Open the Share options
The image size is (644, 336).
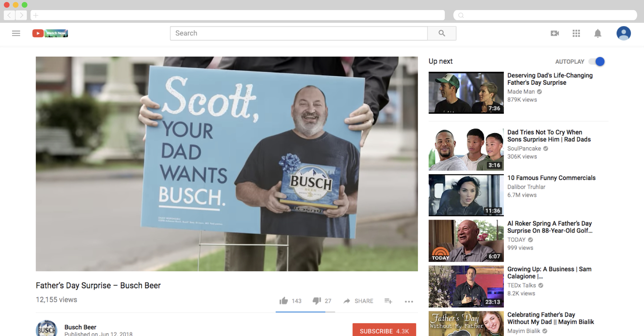pos(358,301)
